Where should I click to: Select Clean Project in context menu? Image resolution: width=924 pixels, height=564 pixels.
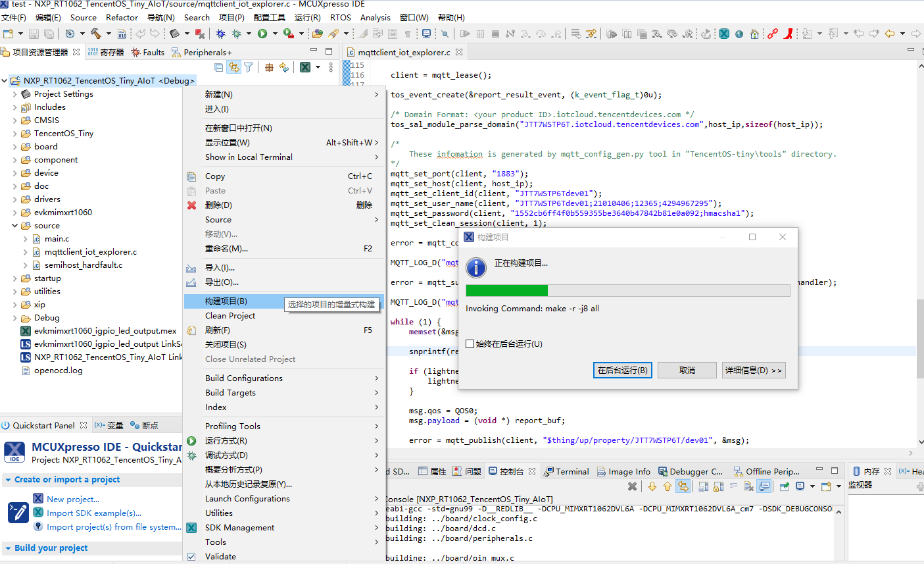point(285,316)
